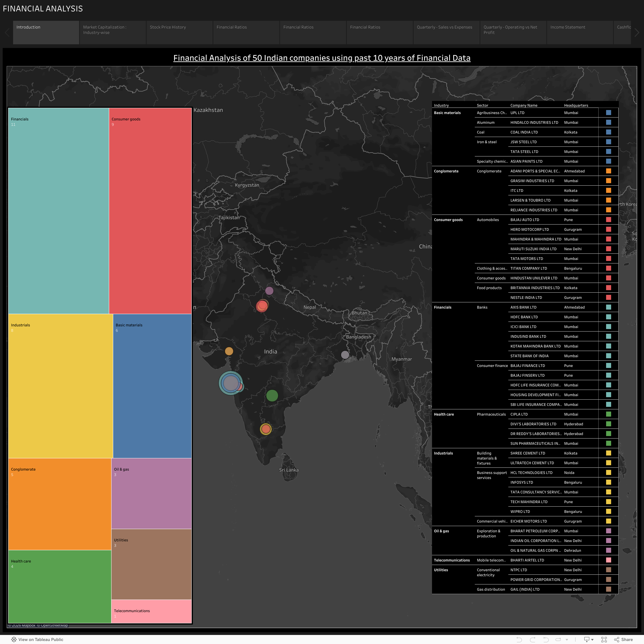Screen dimensions: 644x644
Task: Click the color swatch next to UPL LTD
Action: (609, 113)
